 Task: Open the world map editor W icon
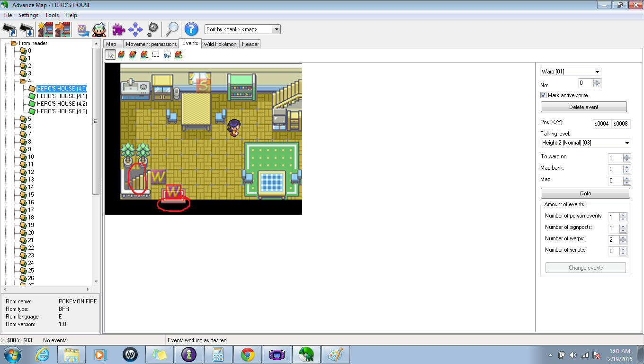[x=83, y=29]
